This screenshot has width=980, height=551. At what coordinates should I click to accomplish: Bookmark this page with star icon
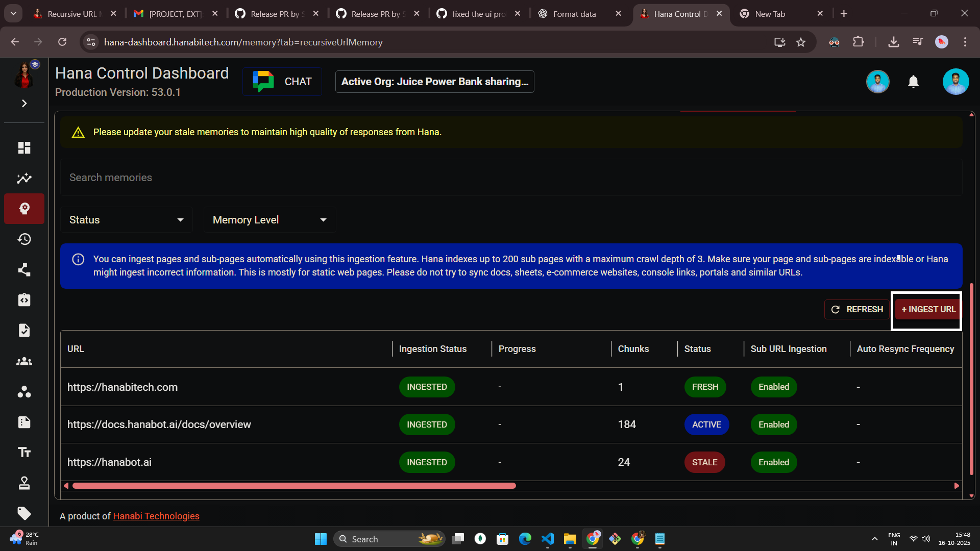point(801,42)
